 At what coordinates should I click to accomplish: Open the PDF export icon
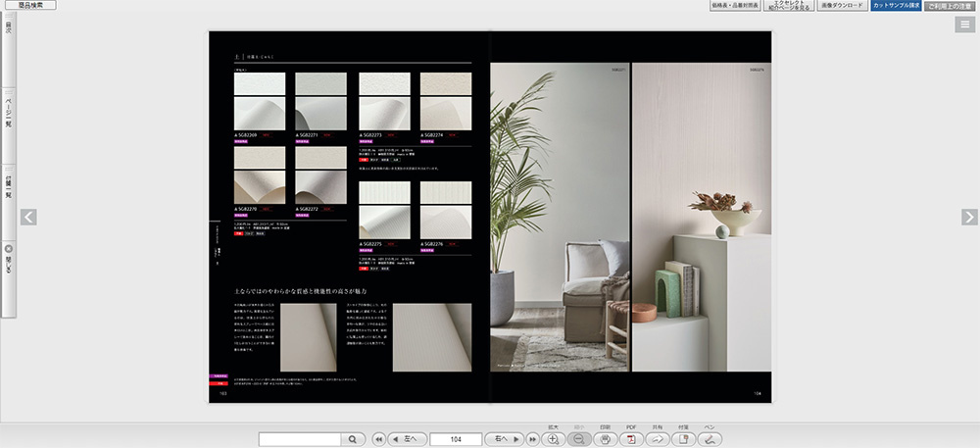click(632, 439)
